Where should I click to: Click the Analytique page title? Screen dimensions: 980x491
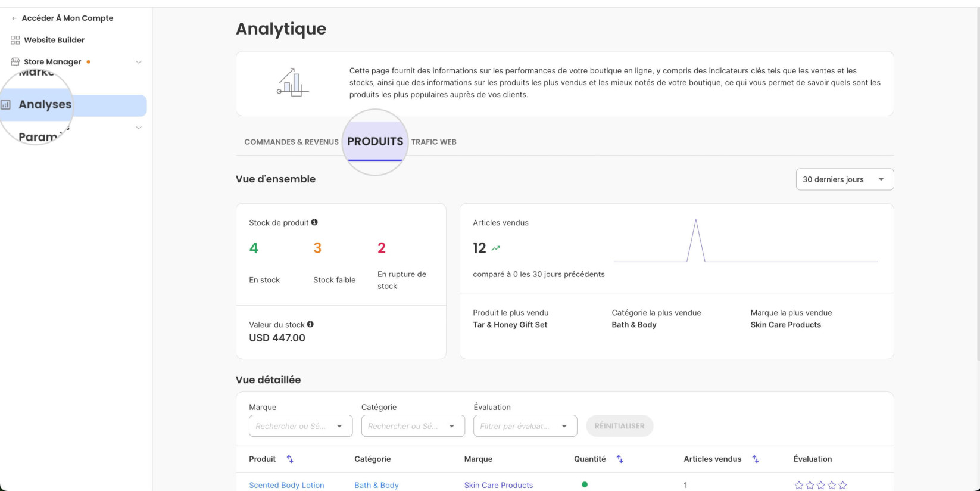[x=281, y=29]
